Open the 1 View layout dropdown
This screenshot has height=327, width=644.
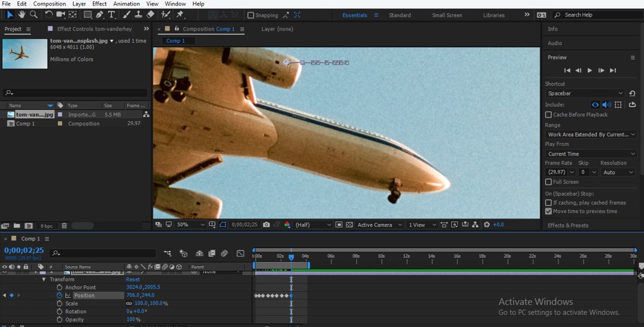[x=421, y=225]
